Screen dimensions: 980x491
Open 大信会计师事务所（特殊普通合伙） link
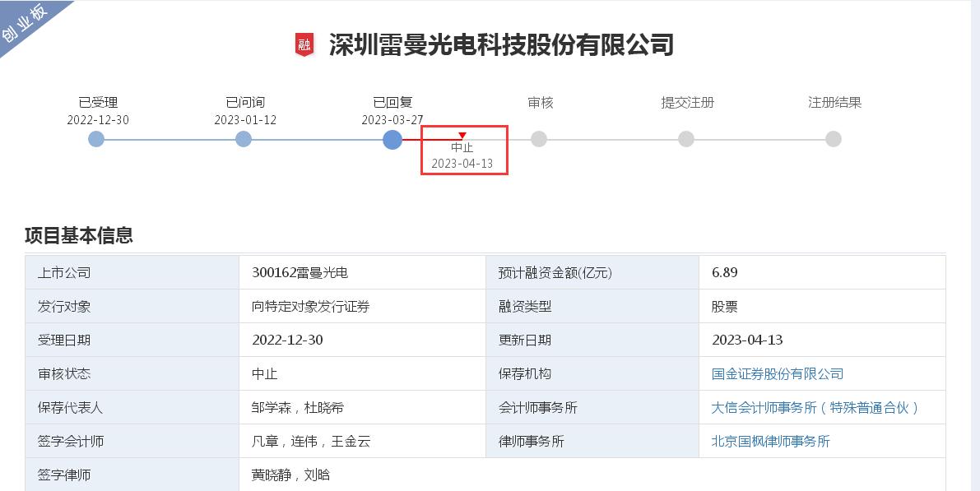click(815, 407)
